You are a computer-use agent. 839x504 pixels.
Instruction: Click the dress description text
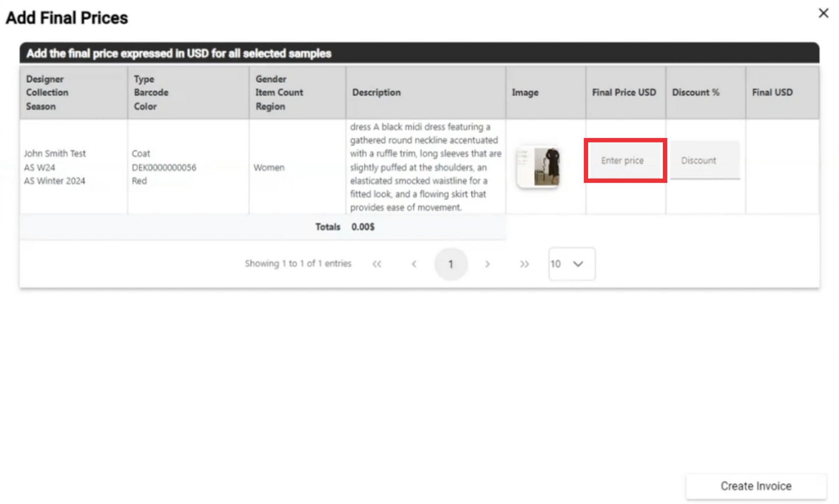[426, 167]
